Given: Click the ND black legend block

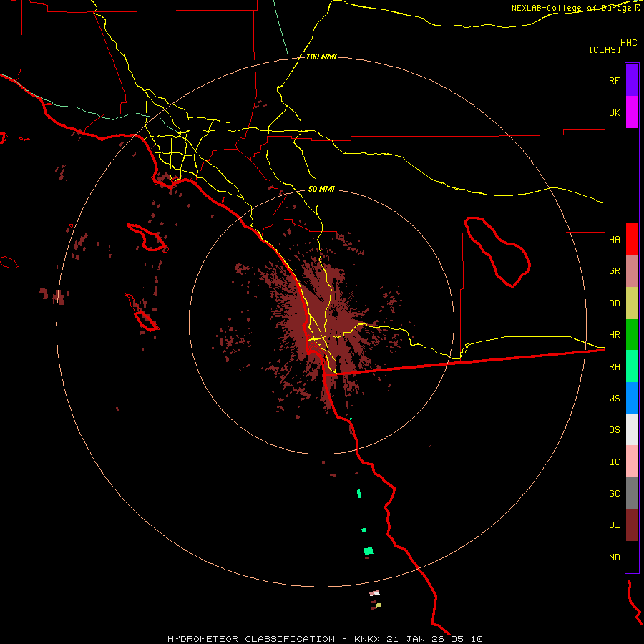Looking at the screenshot, I should pos(632,557).
